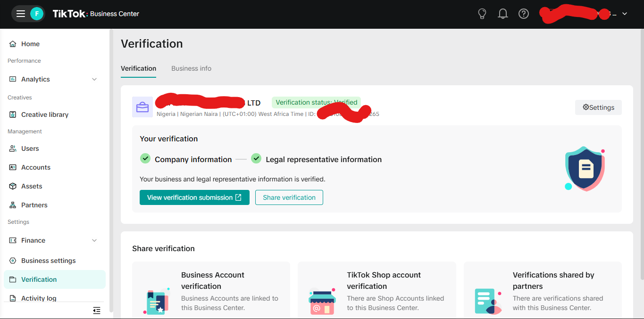Open Settings for the business
Screen dimensions: 644x319
pyautogui.click(x=598, y=107)
